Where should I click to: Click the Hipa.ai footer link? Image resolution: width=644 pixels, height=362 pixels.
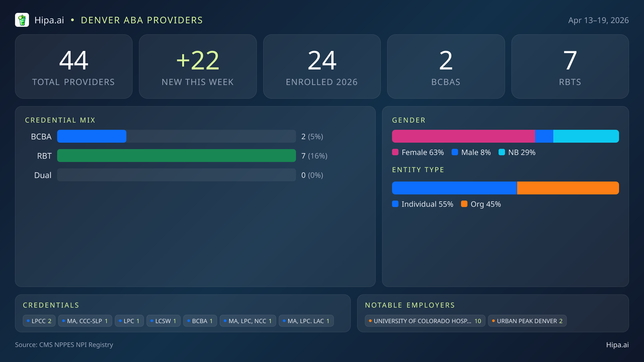[x=617, y=345]
